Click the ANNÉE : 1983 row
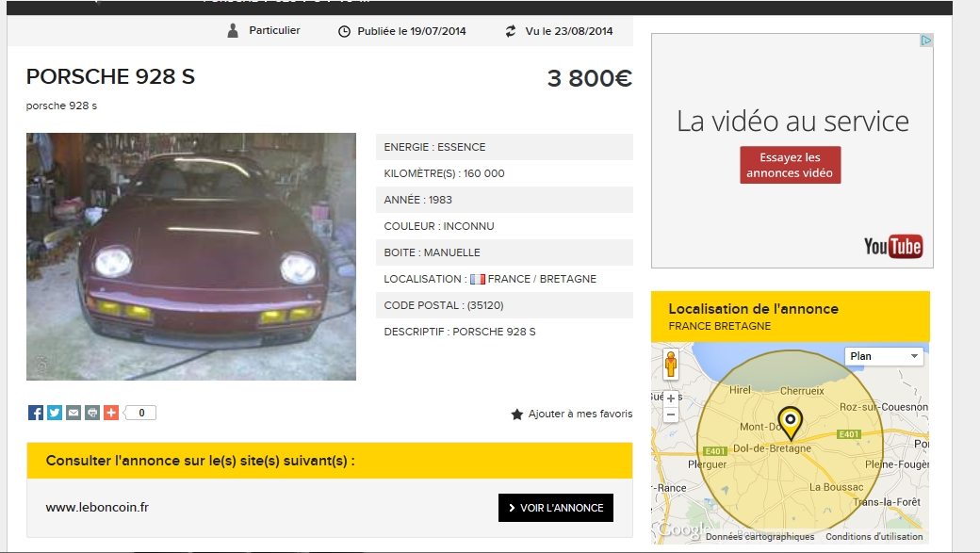Screen dimensions: 980x553 click(x=504, y=200)
